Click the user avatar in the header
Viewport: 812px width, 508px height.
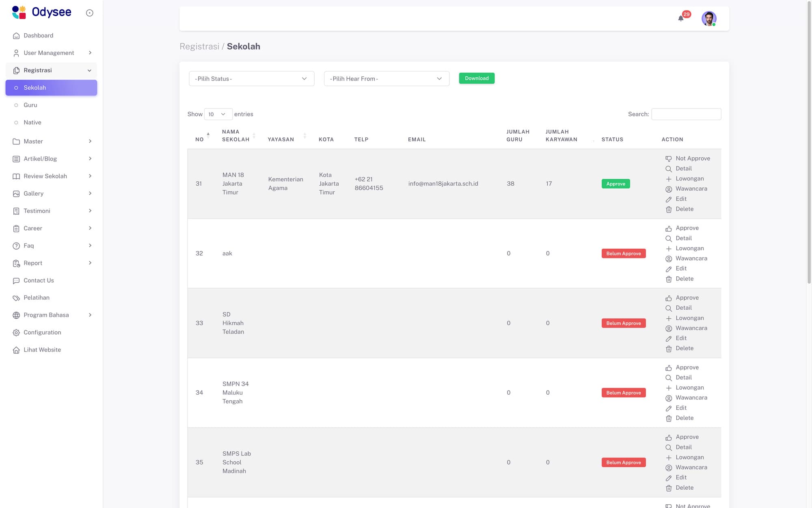click(709, 18)
